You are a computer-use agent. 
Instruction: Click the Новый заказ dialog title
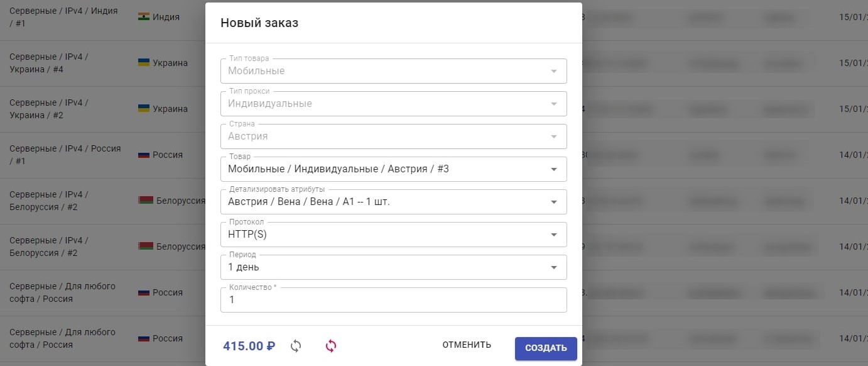point(259,23)
